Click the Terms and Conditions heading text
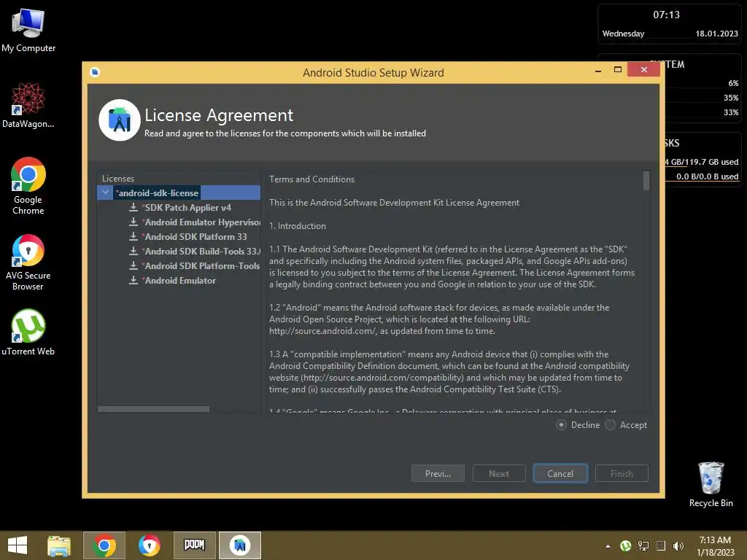 point(311,179)
